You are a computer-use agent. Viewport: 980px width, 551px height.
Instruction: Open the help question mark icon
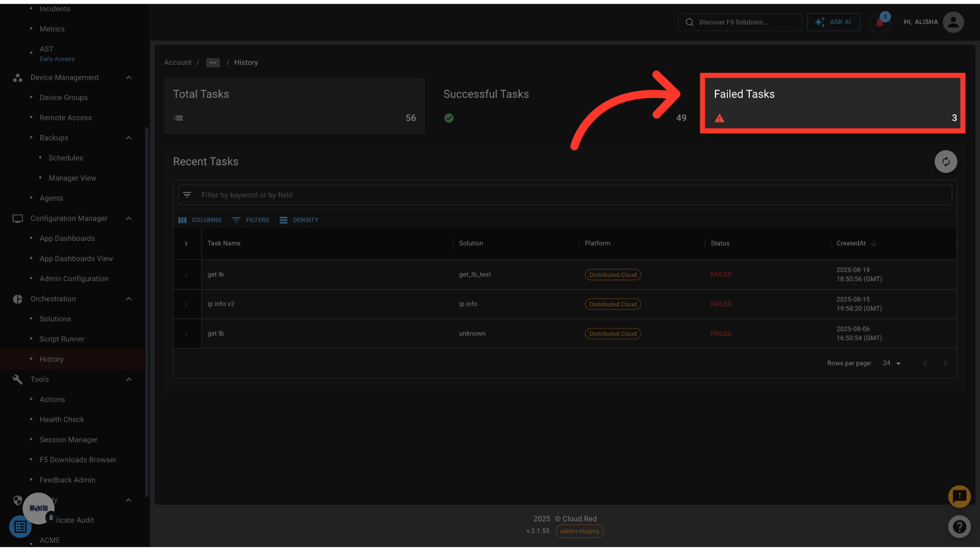pyautogui.click(x=959, y=527)
